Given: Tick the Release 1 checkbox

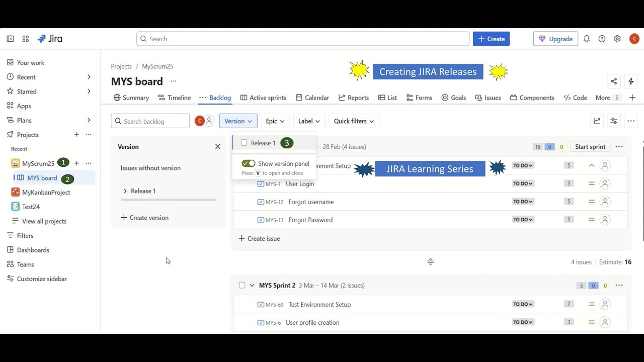Looking at the screenshot, I should coord(244,143).
